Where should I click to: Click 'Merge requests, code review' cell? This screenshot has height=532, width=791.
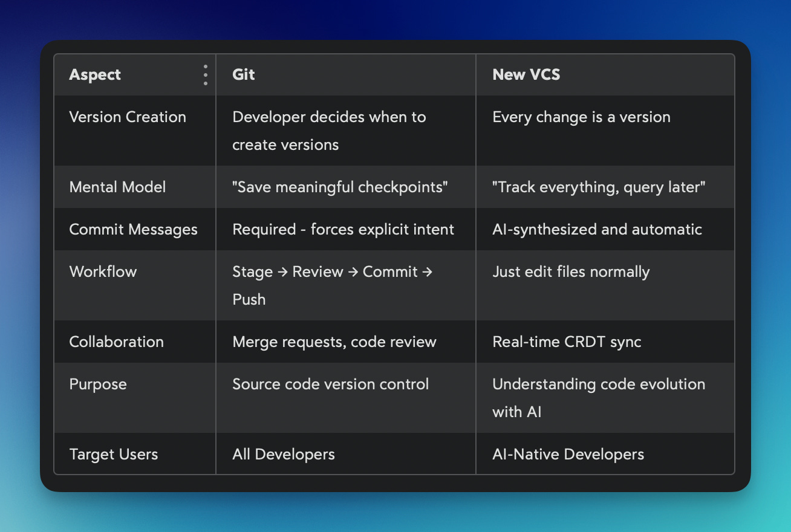click(x=346, y=342)
